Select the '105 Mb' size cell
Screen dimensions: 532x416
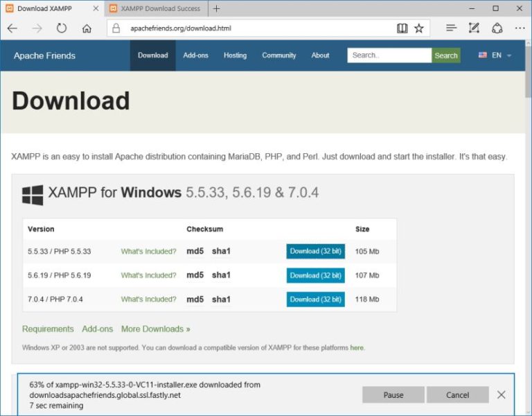point(367,252)
